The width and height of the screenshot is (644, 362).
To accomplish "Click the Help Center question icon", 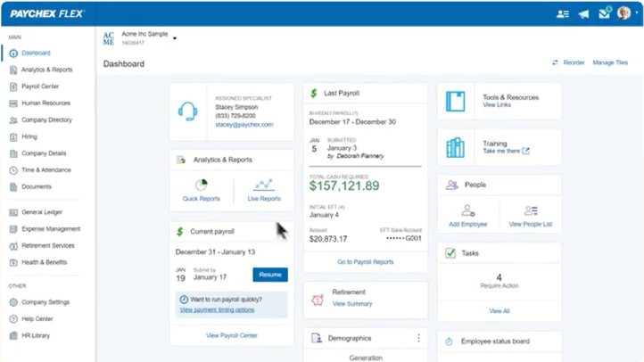I will 13,319.
